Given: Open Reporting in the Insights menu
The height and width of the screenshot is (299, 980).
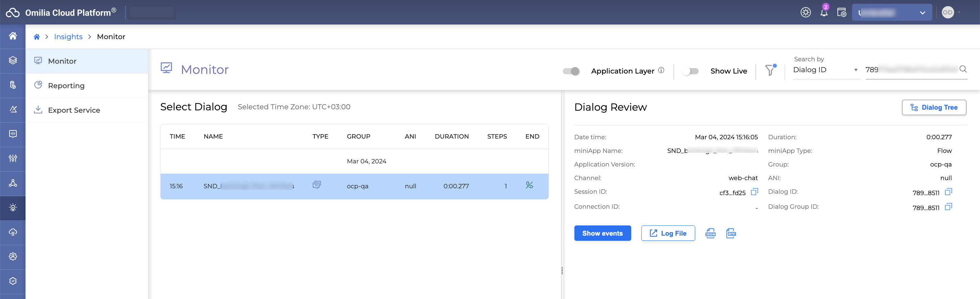Looking at the screenshot, I should click(66, 86).
